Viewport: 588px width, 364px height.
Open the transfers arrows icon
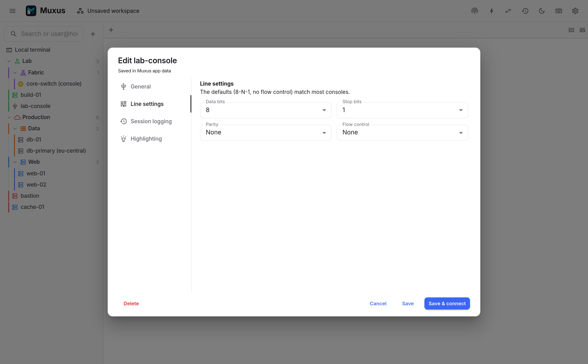point(508,11)
